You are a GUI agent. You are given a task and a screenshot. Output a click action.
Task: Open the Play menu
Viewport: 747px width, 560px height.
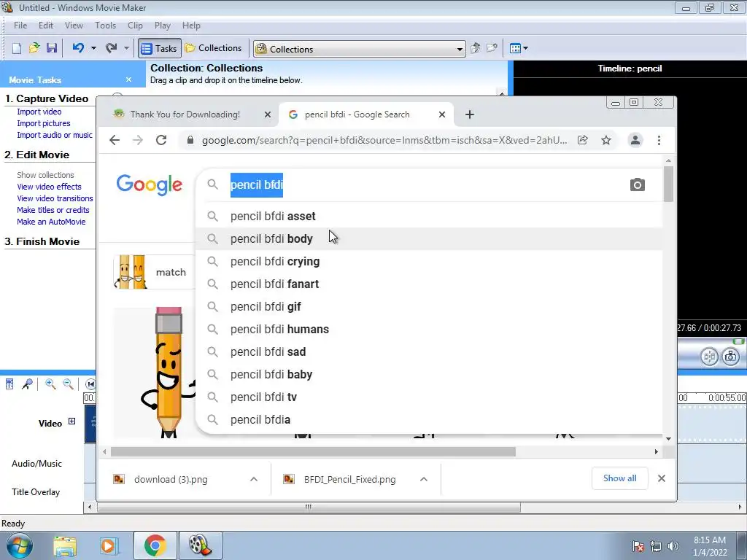tap(163, 26)
